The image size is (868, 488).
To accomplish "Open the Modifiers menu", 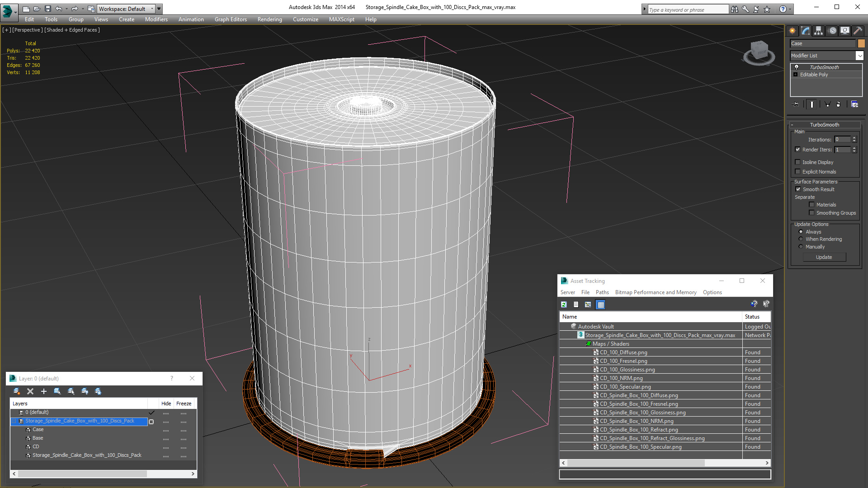I will click(x=156, y=19).
